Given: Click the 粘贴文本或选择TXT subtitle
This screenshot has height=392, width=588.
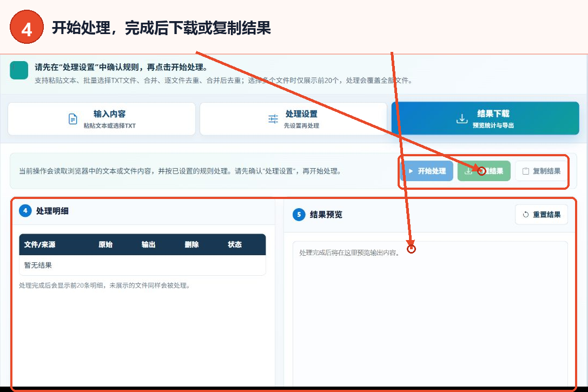Looking at the screenshot, I should point(109,125).
